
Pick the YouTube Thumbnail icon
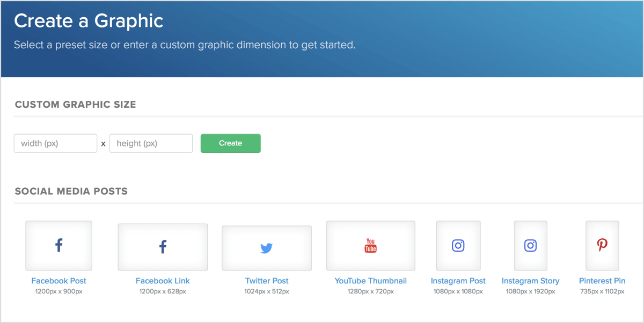tap(371, 246)
